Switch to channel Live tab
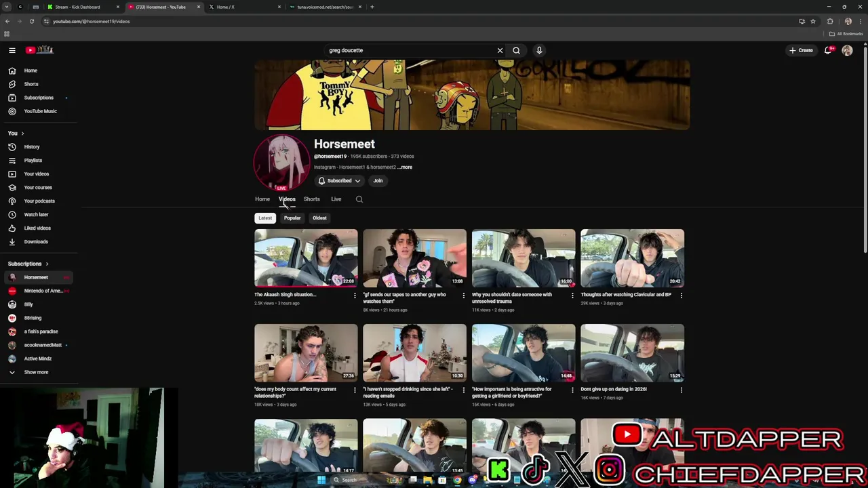Screen dimensions: 868x488 pos(336,199)
